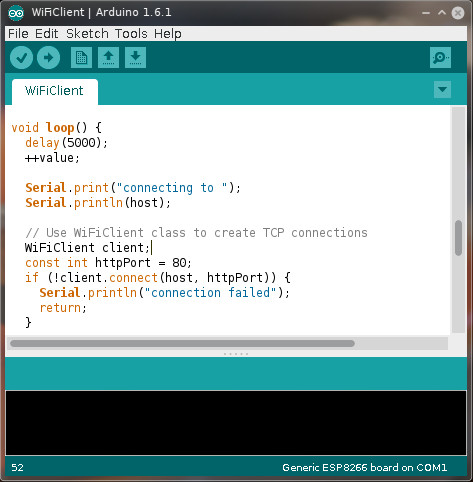Click the 'Serial.println(host);' line
The height and width of the screenshot is (482, 473).
coord(98,203)
